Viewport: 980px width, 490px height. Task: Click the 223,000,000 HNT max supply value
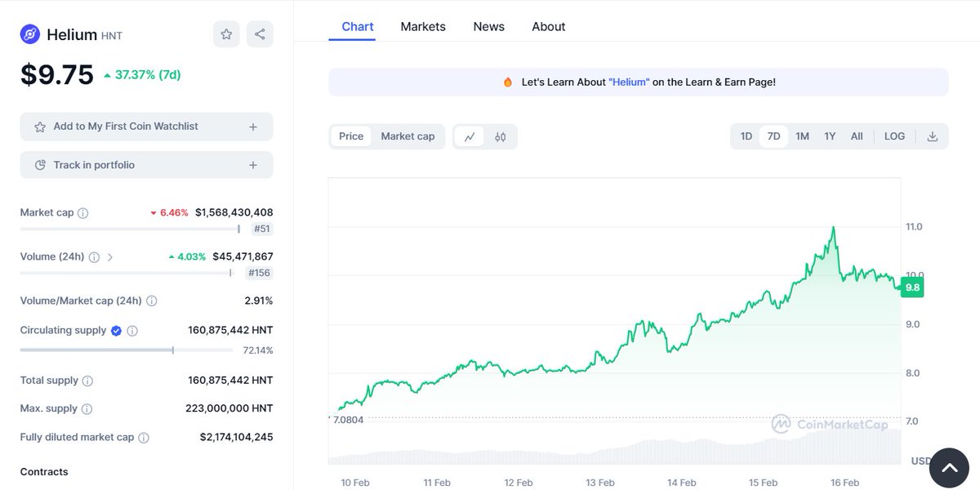pos(229,408)
